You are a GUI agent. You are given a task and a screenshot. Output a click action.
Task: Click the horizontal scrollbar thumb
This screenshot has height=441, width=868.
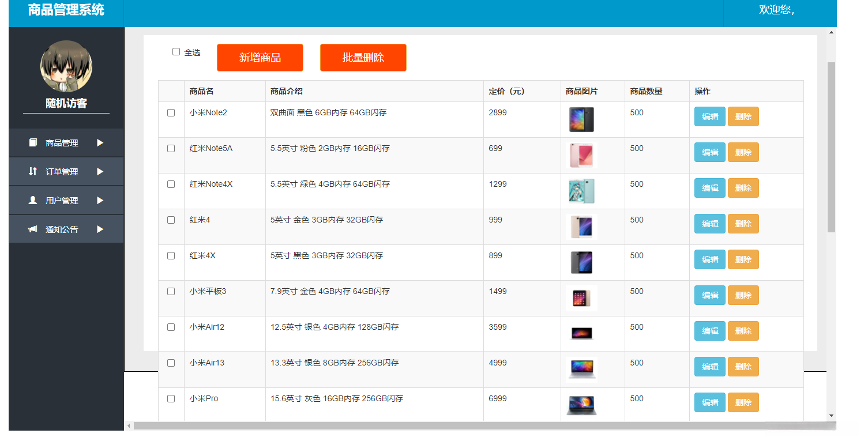[x=484, y=425]
